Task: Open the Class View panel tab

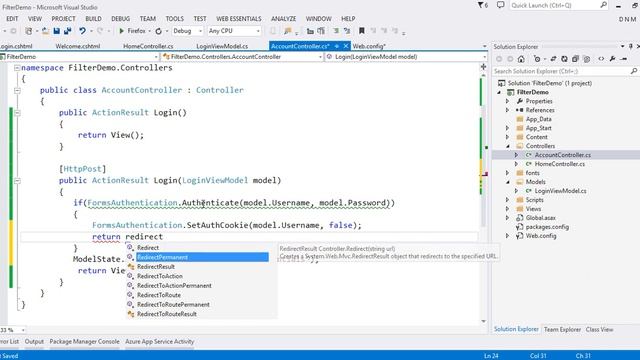Action: click(599, 329)
